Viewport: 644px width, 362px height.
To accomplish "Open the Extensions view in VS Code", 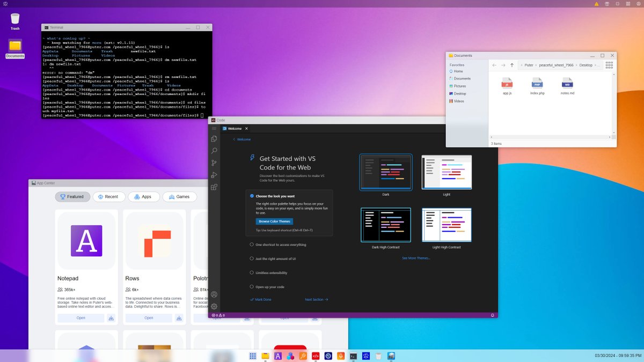I will tap(214, 187).
